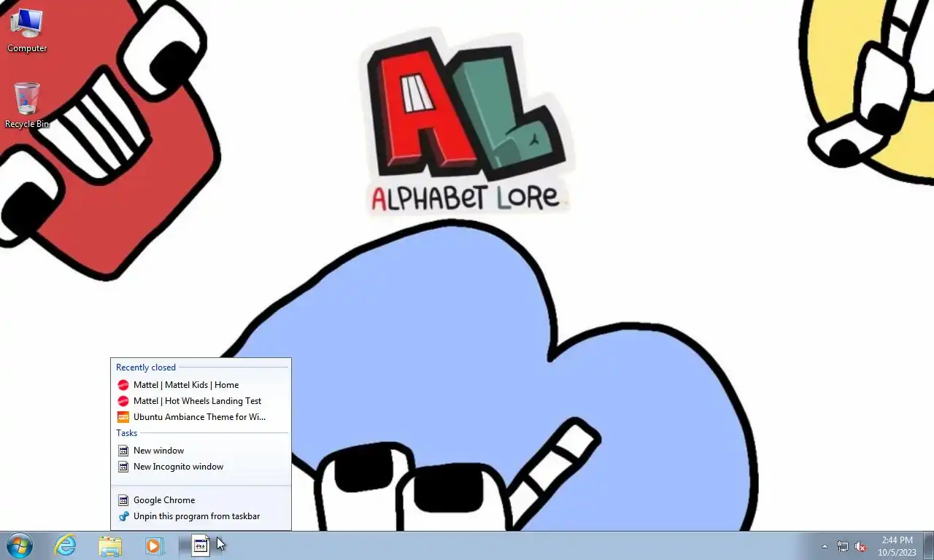This screenshot has height=560, width=934.
Task: Click Mattel Kids Home favicon
Action: point(123,385)
